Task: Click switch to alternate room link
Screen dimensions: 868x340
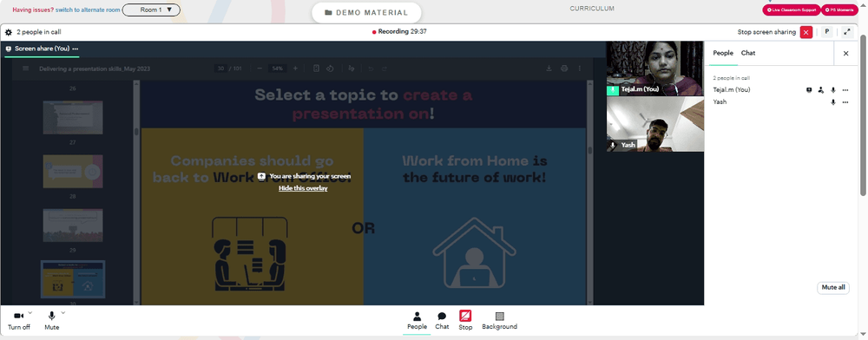Action: (x=88, y=10)
